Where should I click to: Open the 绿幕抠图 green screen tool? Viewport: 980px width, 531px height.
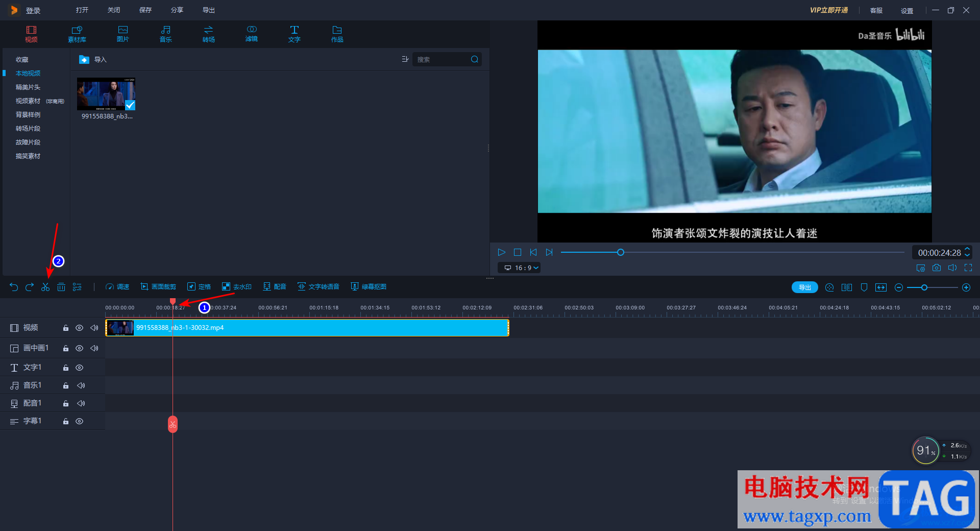(369, 287)
